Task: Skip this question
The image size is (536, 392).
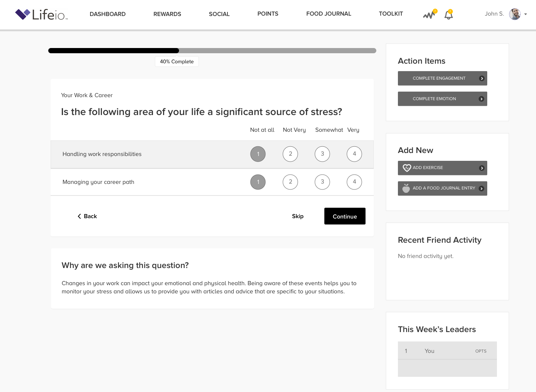Action: (297, 216)
